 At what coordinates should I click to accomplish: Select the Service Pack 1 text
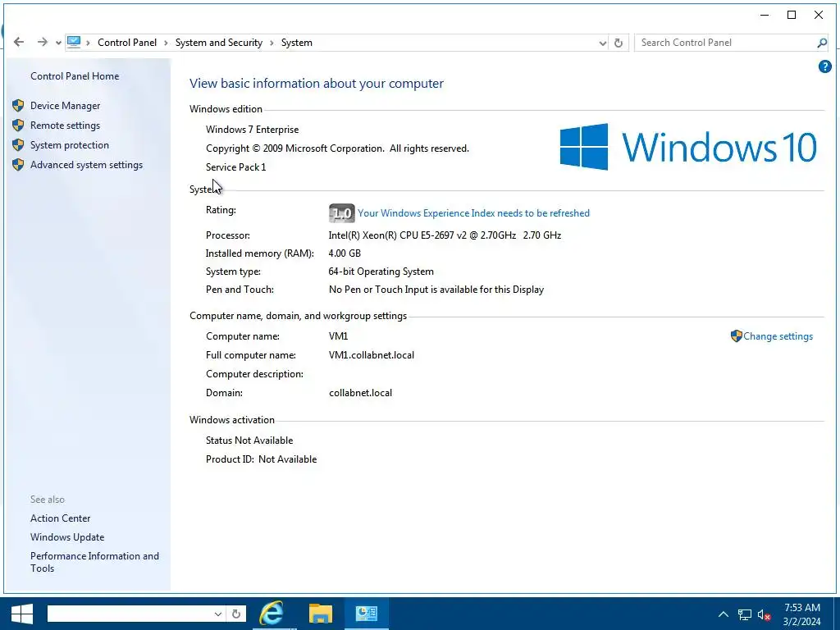click(235, 167)
